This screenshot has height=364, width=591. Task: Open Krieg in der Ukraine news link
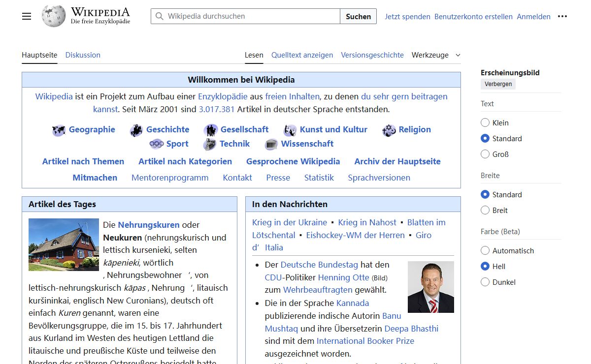tap(290, 222)
